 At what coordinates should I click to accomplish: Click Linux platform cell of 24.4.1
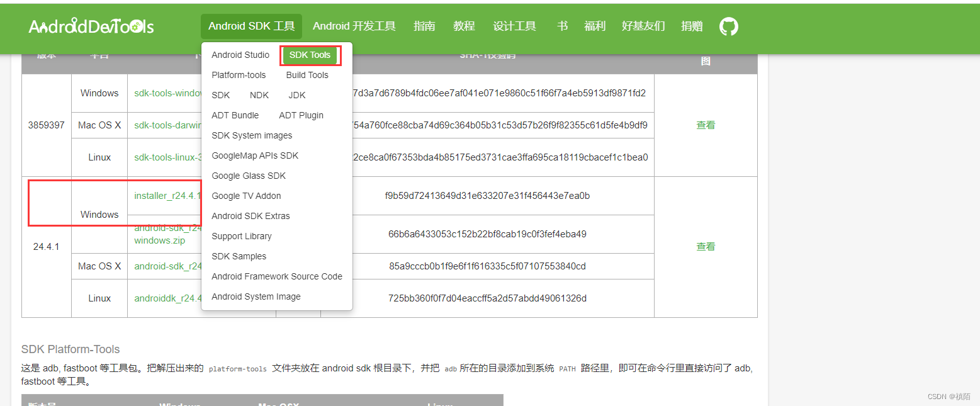pyautogui.click(x=99, y=298)
